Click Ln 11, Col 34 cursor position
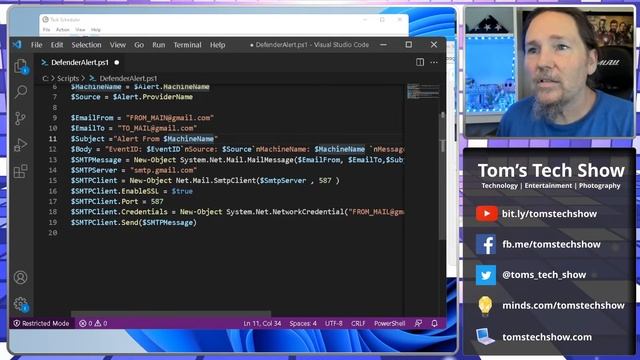The image size is (640, 360). tap(262, 323)
